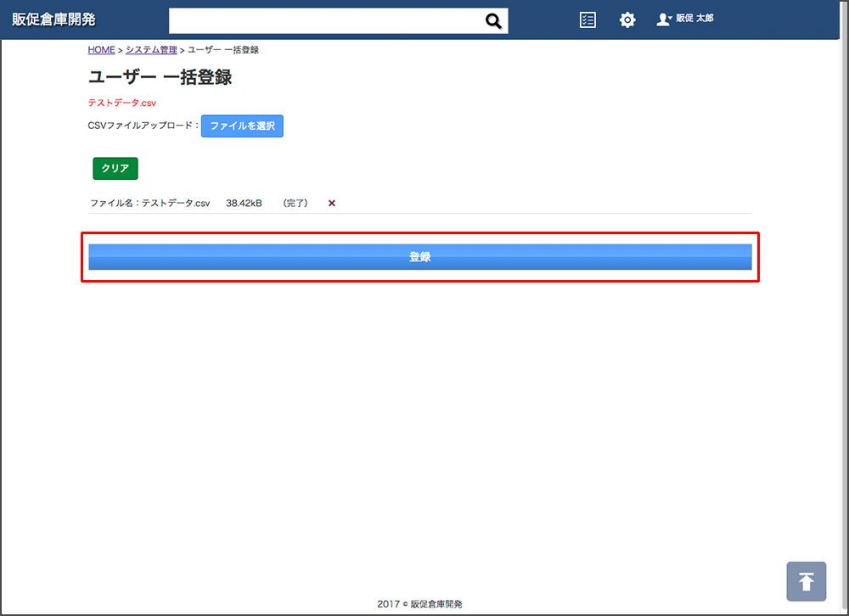Image resolution: width=849 pixels, height=616 pixels.
Task: Go to HOME breadcrumb link
Action: pyautogui.click(x=101, y=50)
